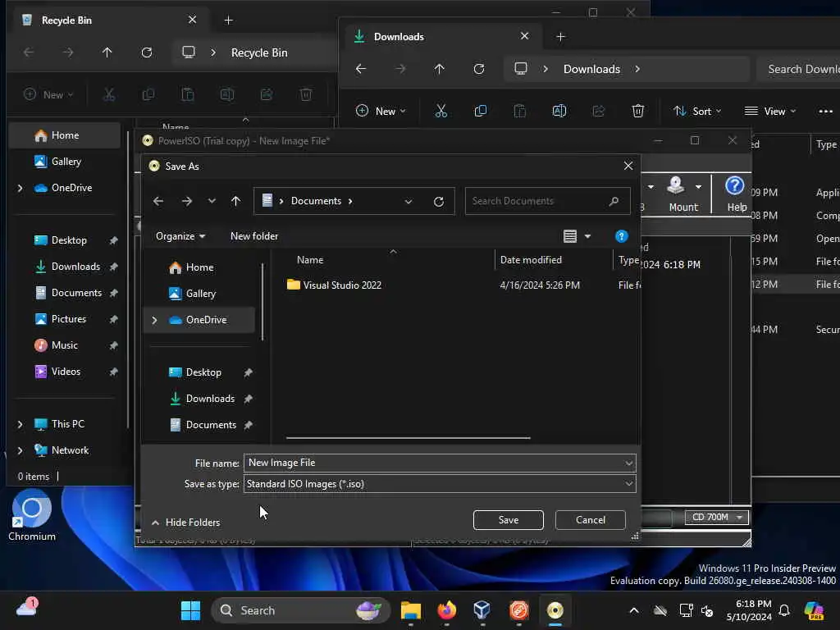Sort by Date modified column in Save As
The width and height of the screenshot is (840, 630).
(531, 260)
